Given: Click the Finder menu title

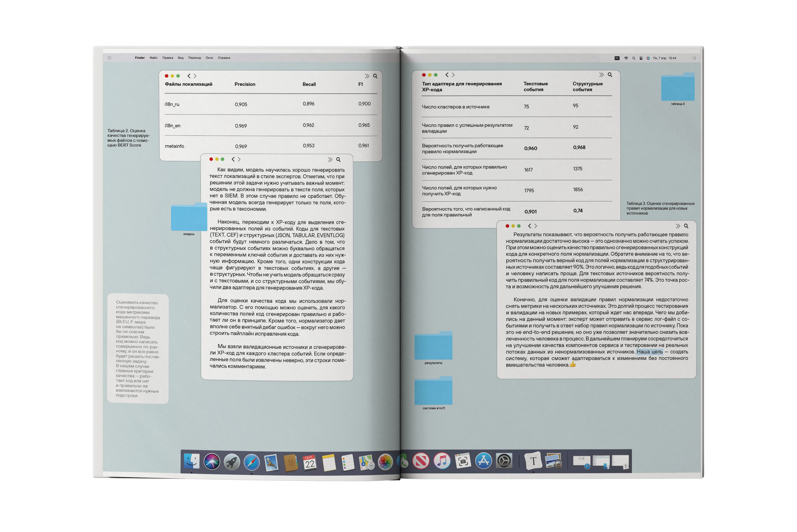Looking at the screenshot, I should 139,58.
